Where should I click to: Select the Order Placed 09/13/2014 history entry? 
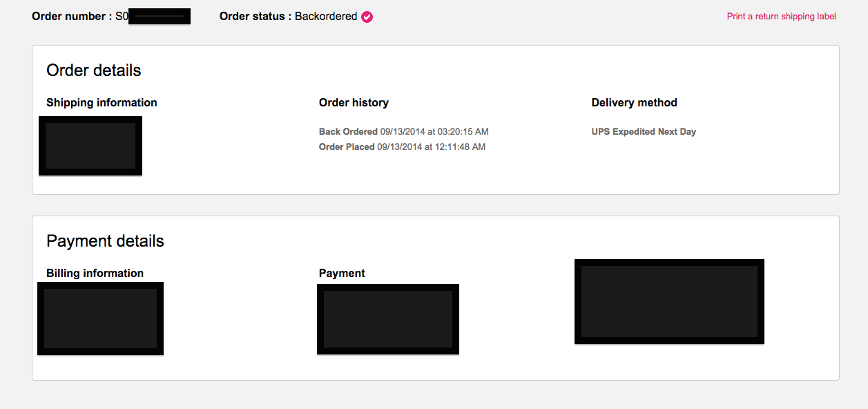402,146
